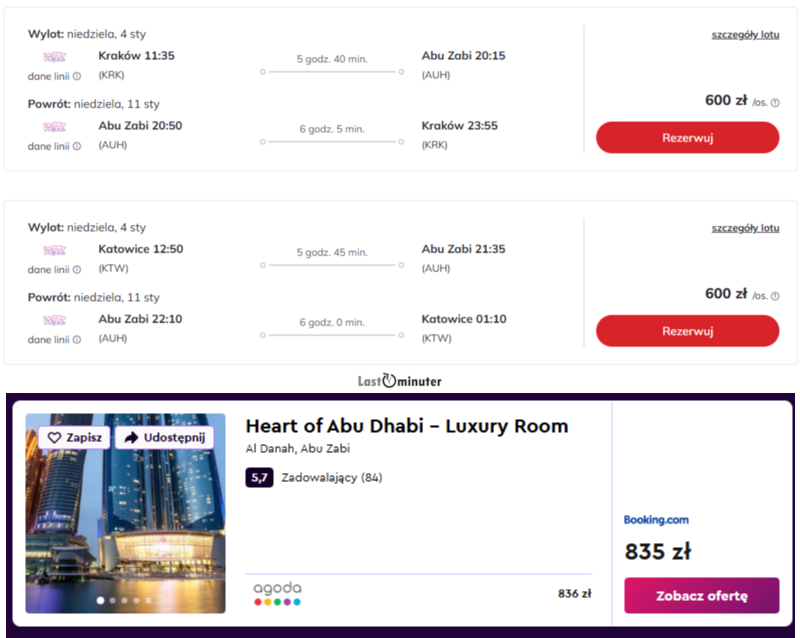Reserve the Katowice–Abu Zabi flight
Screen dimensions: 800x638
click(x=687, y=331)
